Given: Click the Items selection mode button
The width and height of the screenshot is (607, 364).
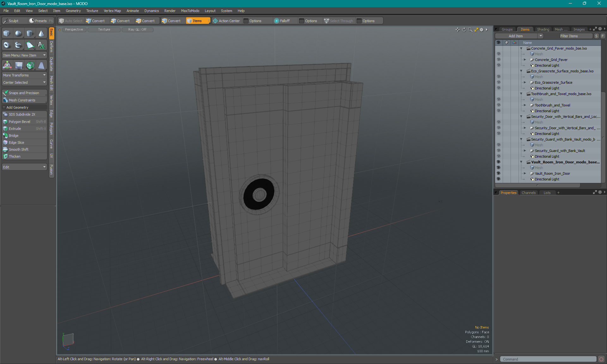Looking at the screenshot, I should pos(198,21).
